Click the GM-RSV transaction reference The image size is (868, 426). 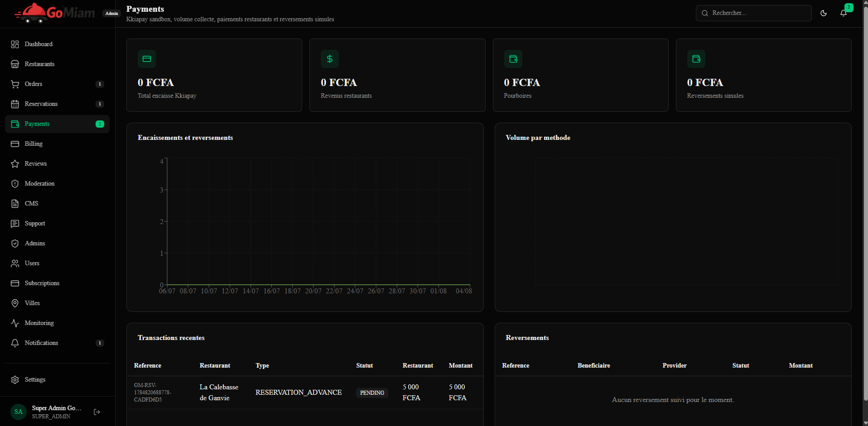153,392
